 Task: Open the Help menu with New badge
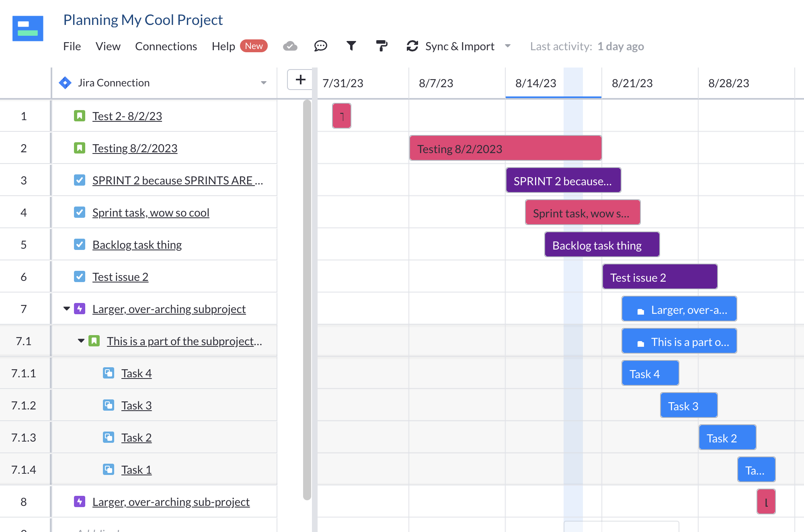(x=224, y=46)
